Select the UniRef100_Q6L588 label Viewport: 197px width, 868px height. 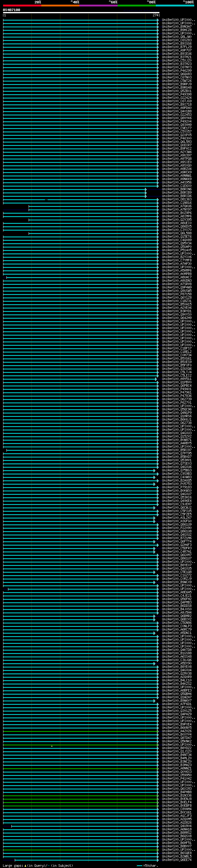pos(177,233)
